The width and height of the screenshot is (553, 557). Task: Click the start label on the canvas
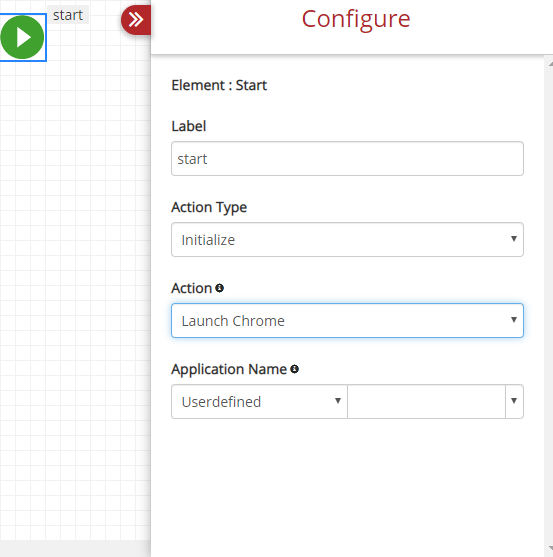(x=68, y=15)
